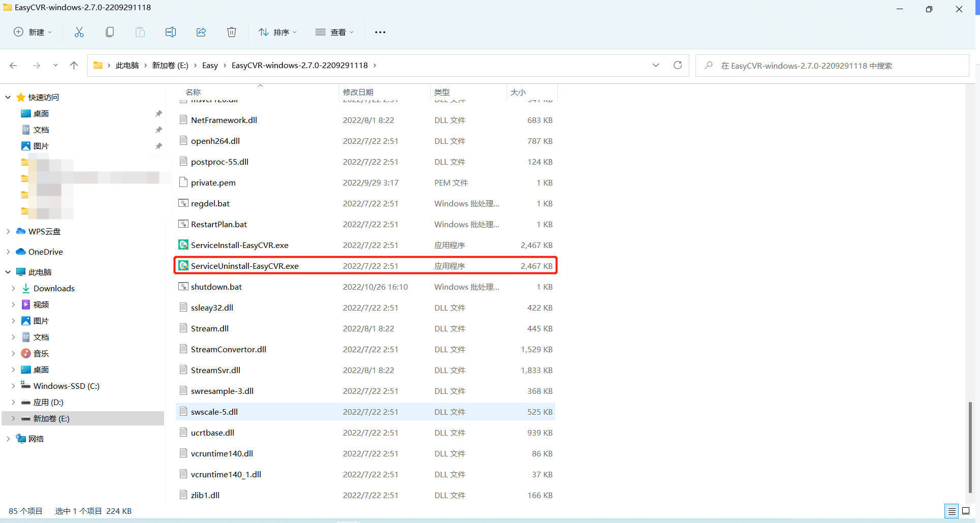Click the folder icon in address bar
The image size is (980, 523).
tap(98, 66)
